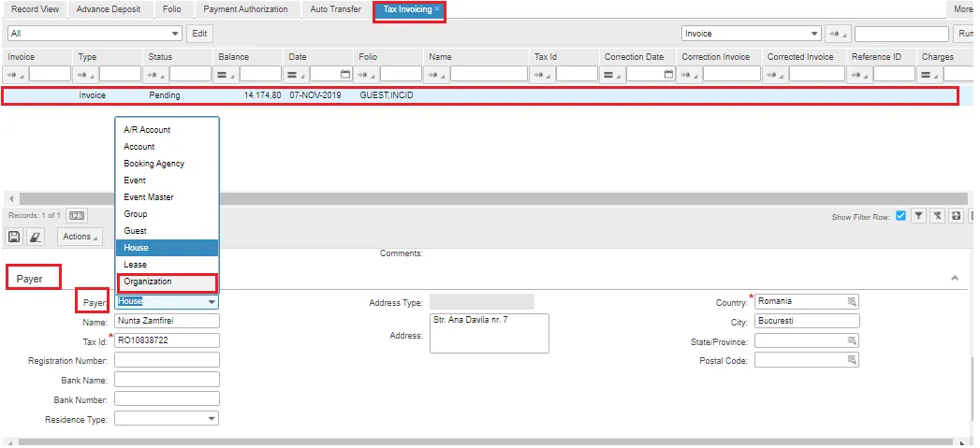Pick Lease in payer list

pos(167,265)
